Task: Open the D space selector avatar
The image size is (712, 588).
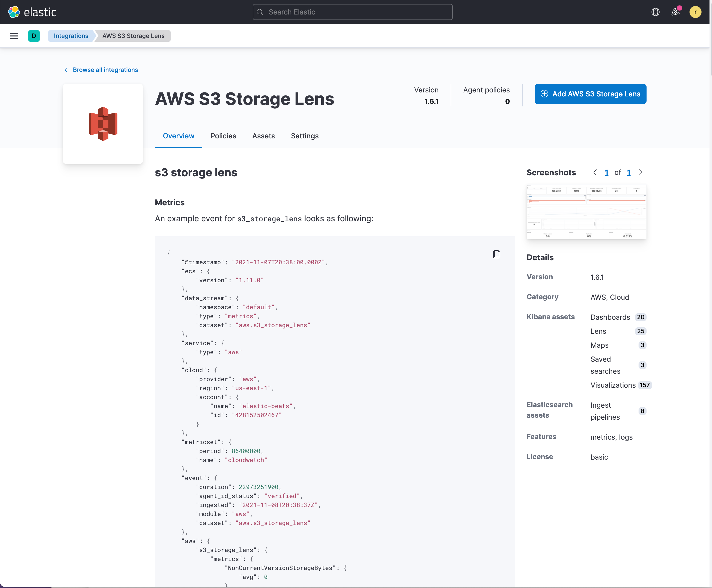Action: (34, 36)
